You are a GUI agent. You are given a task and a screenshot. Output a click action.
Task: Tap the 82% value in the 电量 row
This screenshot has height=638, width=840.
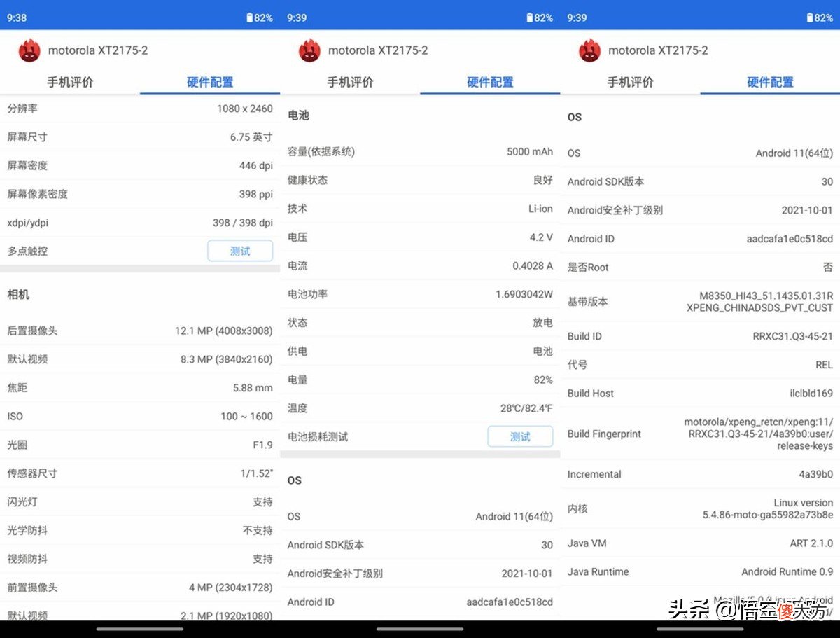coord(543,380)
